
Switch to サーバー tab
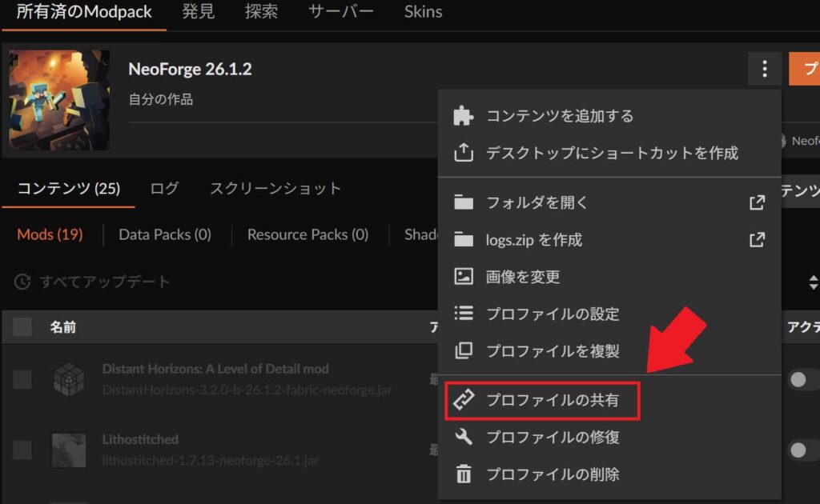pyautogui.click(x=341, y=11)
